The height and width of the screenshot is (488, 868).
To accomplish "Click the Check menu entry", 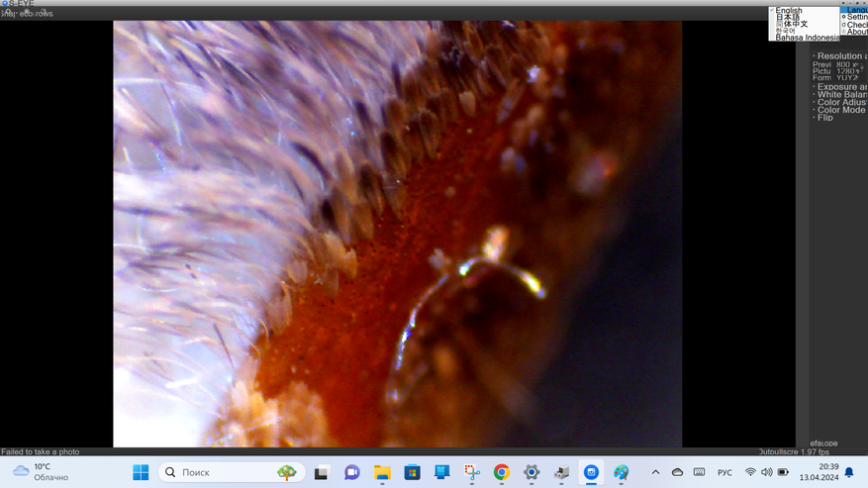I will (854, 25).
